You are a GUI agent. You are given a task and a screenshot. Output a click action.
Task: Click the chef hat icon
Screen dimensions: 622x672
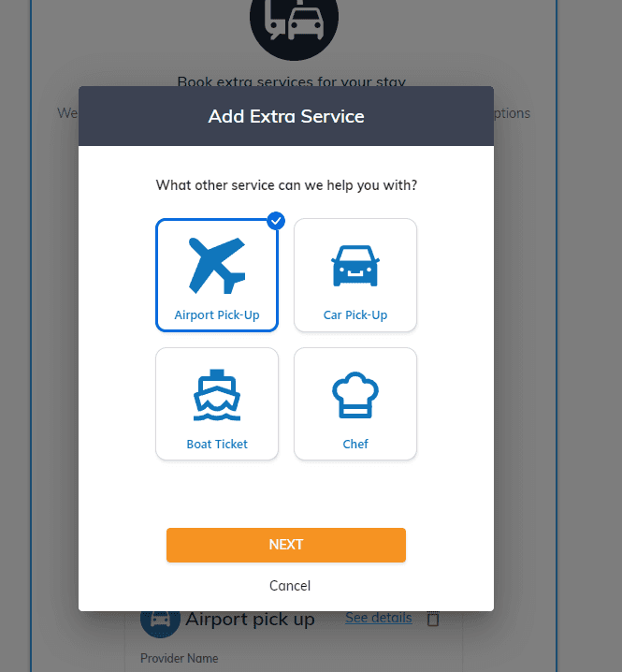point(355,395)
